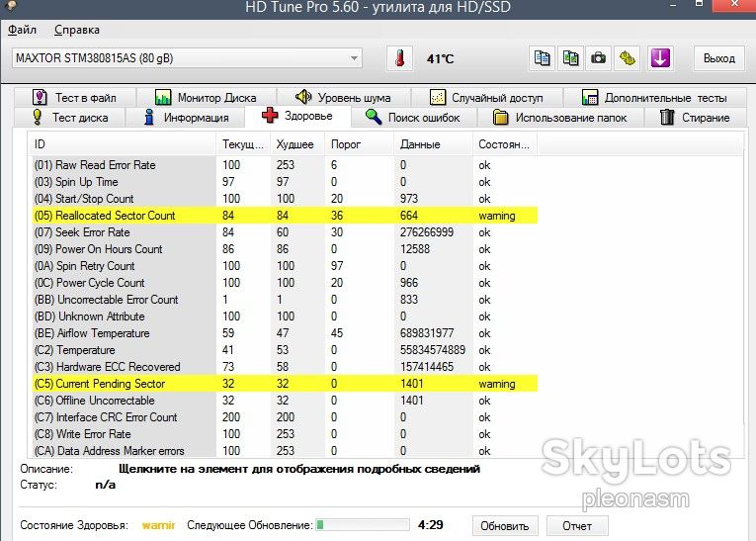Image resolution: width=756 pixels, height=541 pixels.
Task: Switch to the Дополнительные тесты tab
Action: click(x=655, y=98)
